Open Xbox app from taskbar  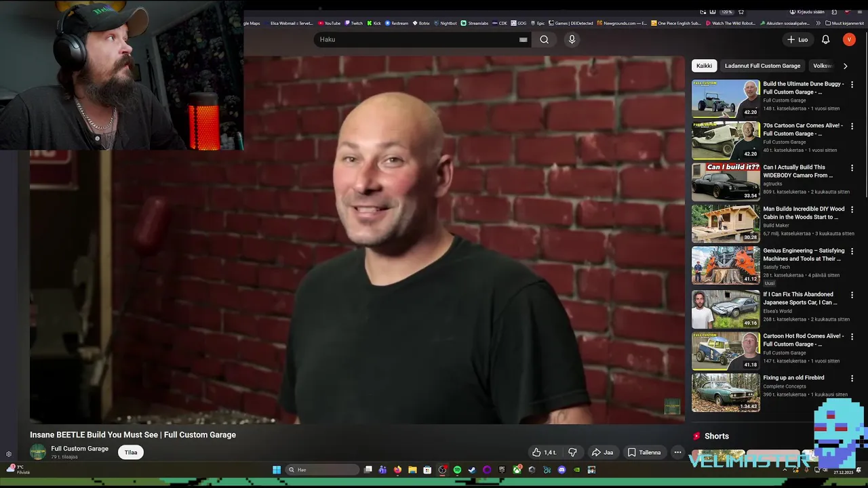pyautogui.click(x=517, y=470)
